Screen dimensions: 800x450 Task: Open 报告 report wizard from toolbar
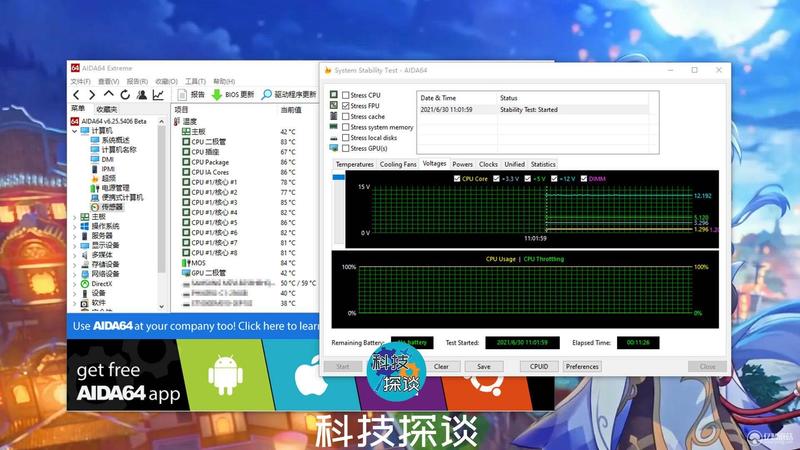(191, 95)
